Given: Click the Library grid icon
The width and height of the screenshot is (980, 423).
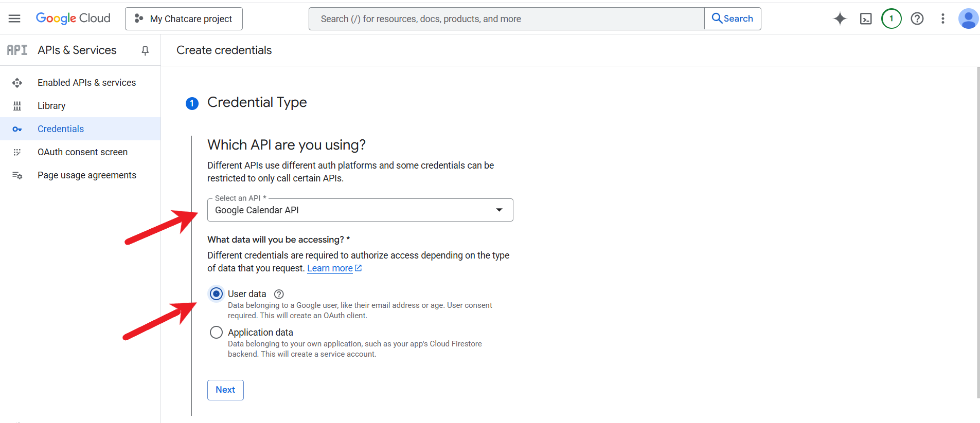Looking at the screenshot, I should tap(17, 106).
